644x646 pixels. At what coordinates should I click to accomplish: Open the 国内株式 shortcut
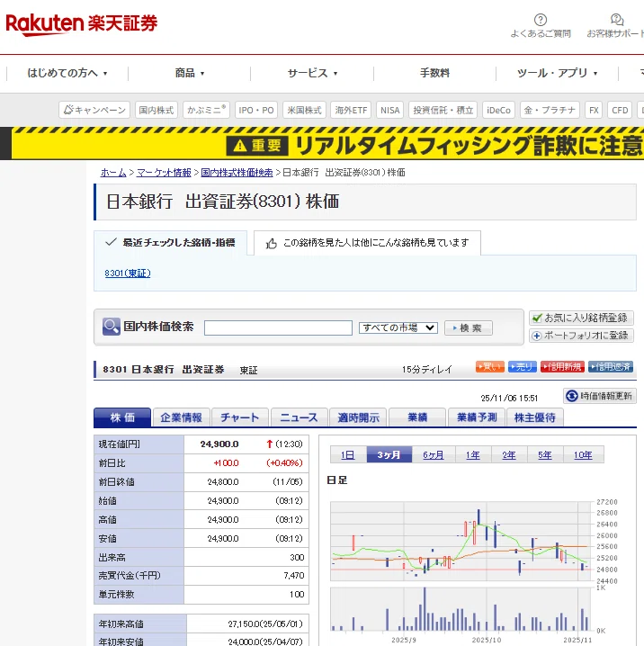157,110
